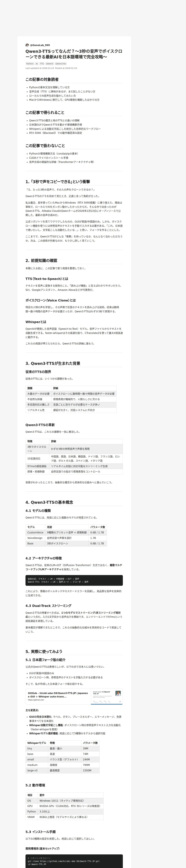Click the 'Last updated at 2026-01-24' text
This screenshot has height=868, width=186.
tap(40, 68)
